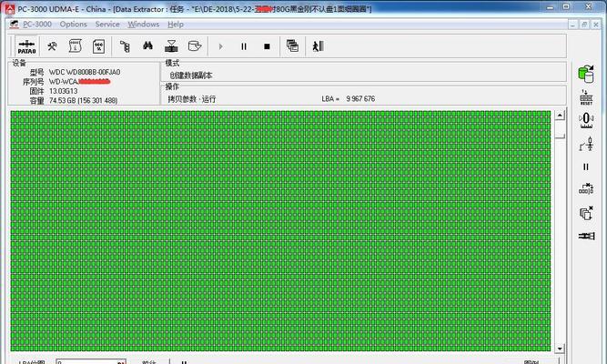Open the sector map sheet icon
The width and height of the screenshot is (607, 364).
coord(76,46)
